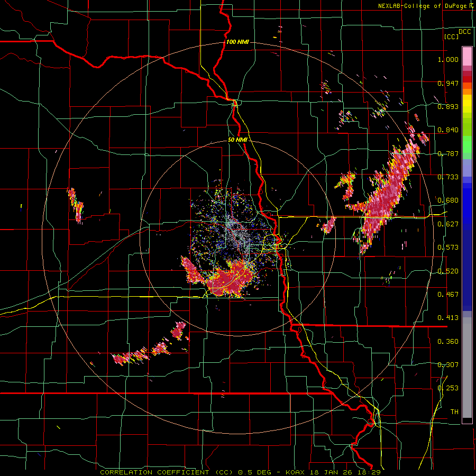476x476 pixels.
Task: Click the 0.893 scale value
Action: click(448, 106)
